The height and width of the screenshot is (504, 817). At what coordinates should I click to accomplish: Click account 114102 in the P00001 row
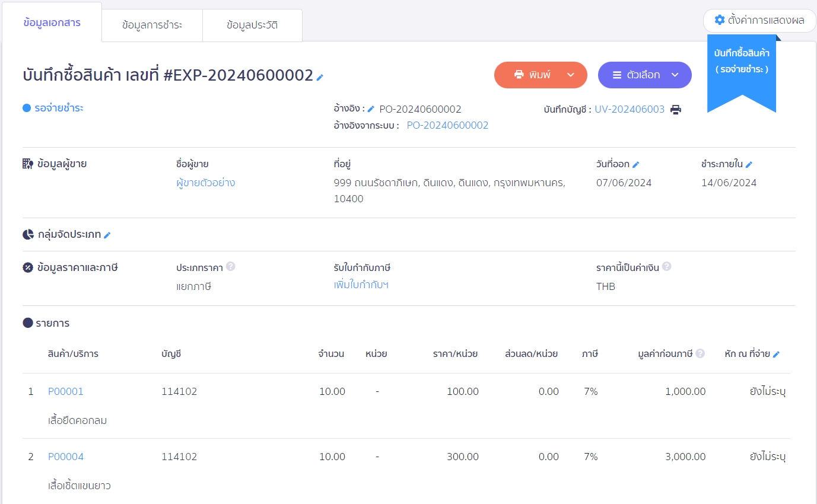pyautogui.click(x=179, y=391)
